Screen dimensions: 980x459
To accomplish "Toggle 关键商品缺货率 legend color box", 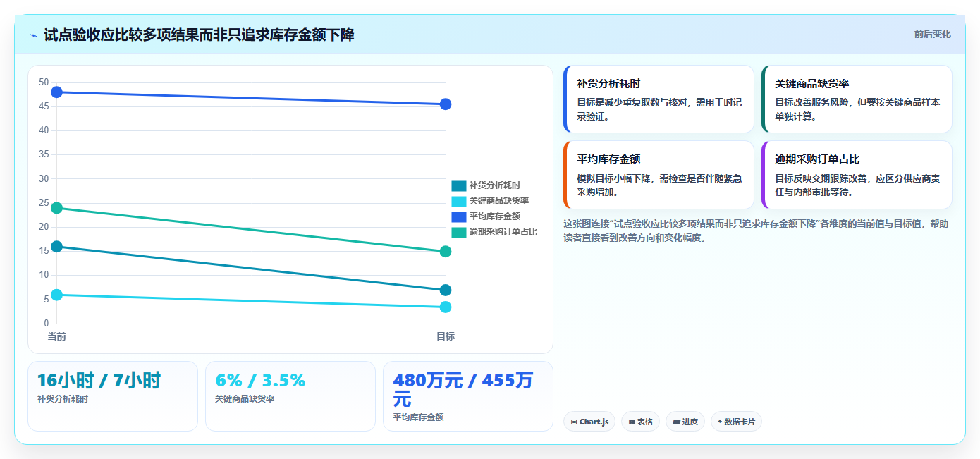I will click(459, 201).
